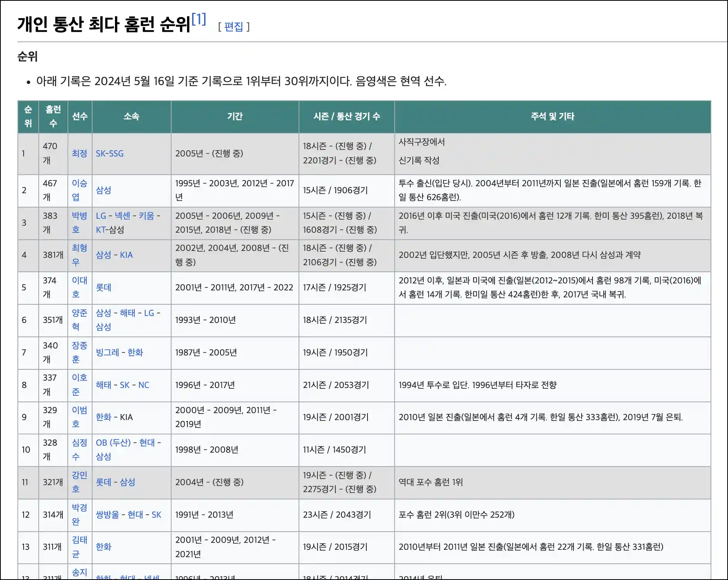Click the 삼성 link in 강민호 row

[x=127, y=482]
